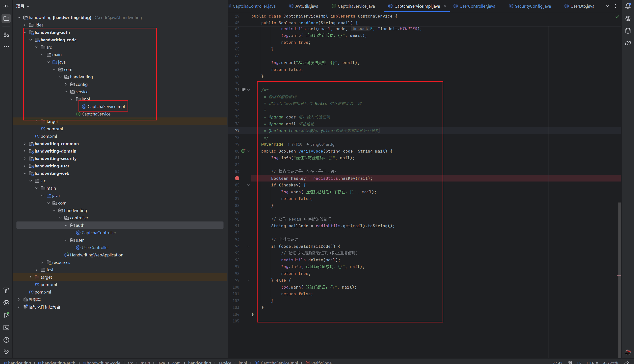Open the Problems tool window icon
Screen dimensions: 634x364
(6, 340)
